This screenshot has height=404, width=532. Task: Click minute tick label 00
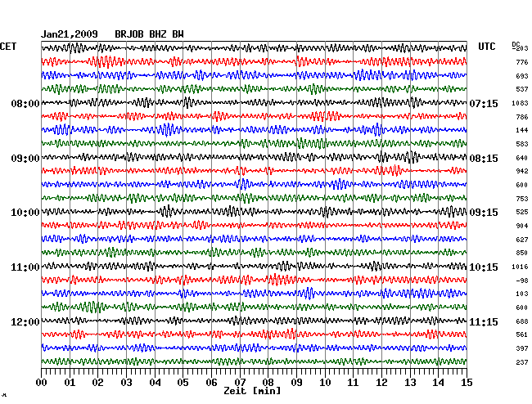42,383
